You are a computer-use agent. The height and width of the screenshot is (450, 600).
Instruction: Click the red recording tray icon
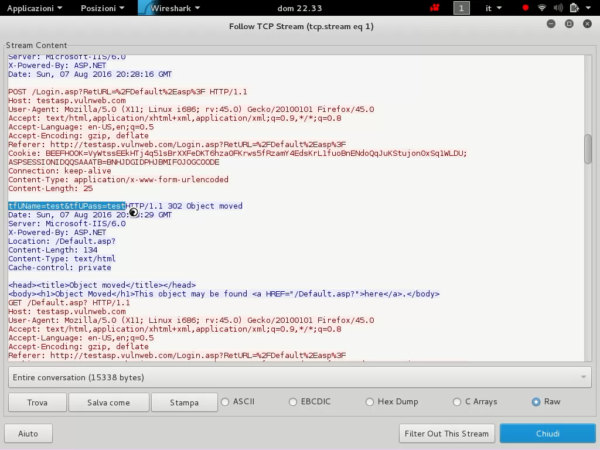[434, 8]
